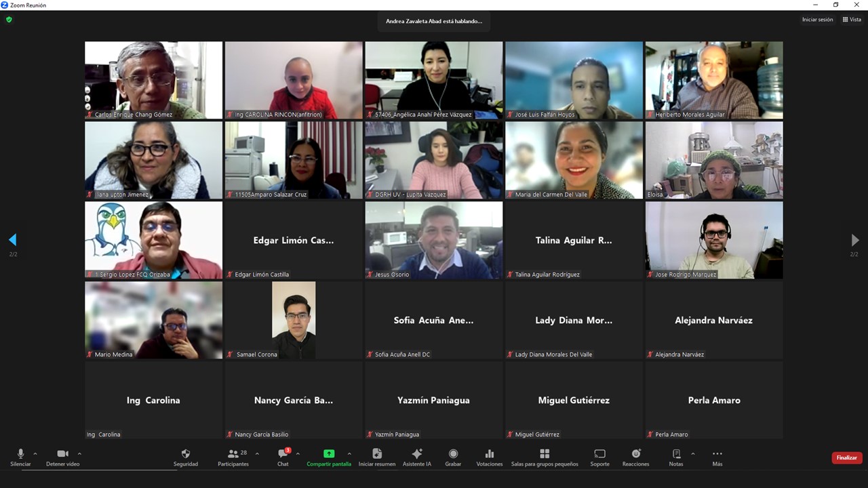Open Asistente IA companion
Viewport: 868px width, 488px height.
(417, 454)
